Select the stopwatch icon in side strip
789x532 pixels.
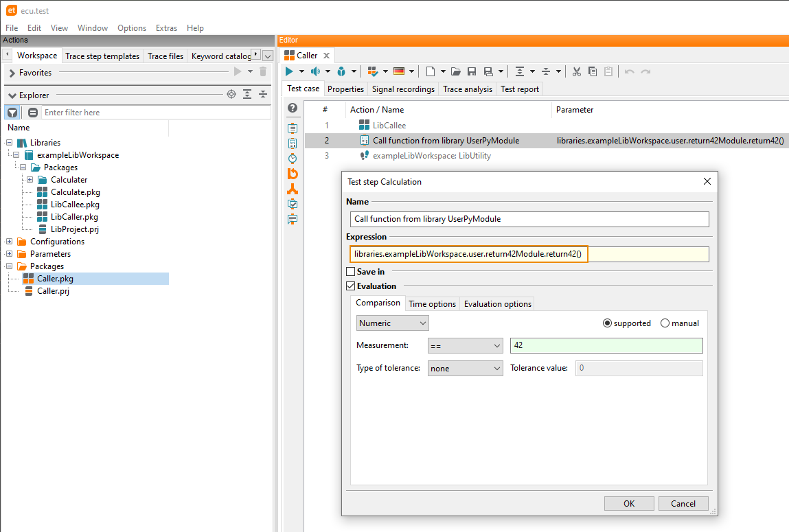[293, 159]
